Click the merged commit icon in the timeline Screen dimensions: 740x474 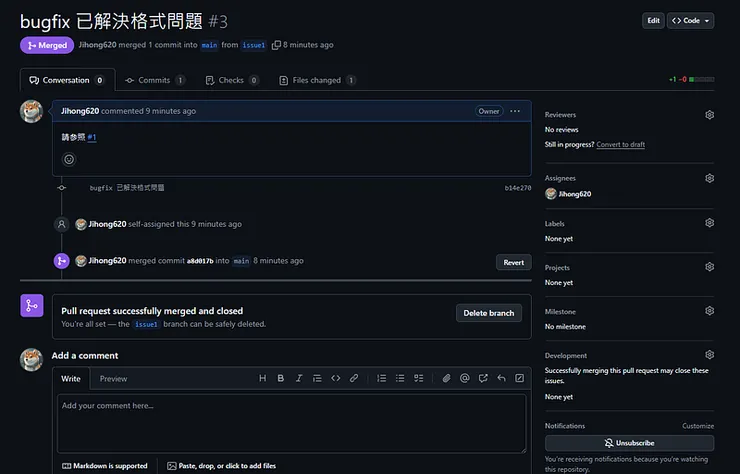(61, 261)
